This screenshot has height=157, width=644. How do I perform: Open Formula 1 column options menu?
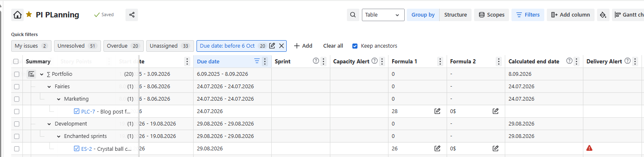[440, 61]
